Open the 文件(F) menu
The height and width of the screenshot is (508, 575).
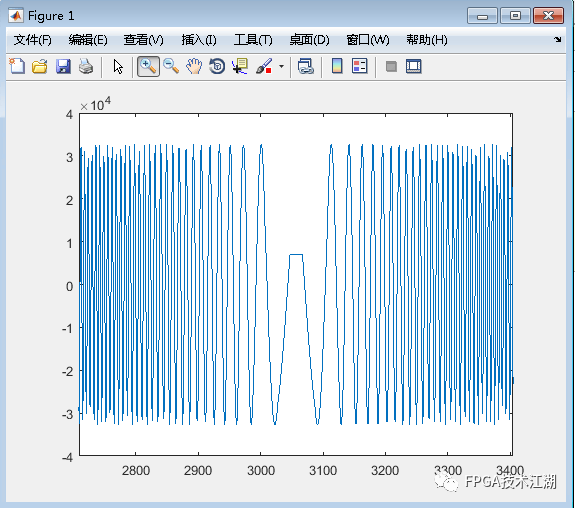[33, 40]
